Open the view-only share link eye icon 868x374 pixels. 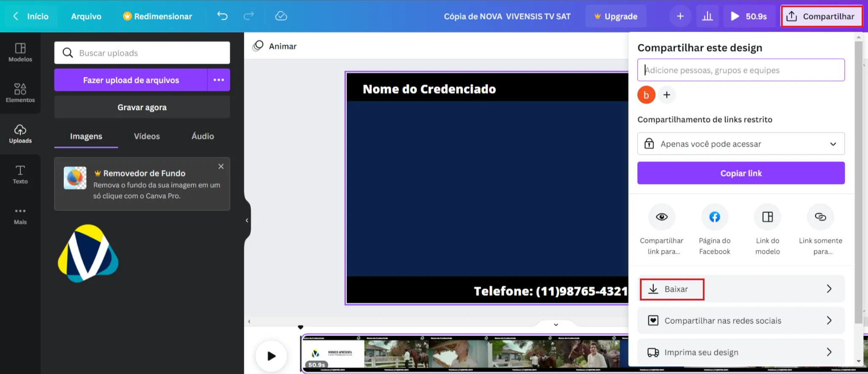pyautogui.click(x=661, y=217)
